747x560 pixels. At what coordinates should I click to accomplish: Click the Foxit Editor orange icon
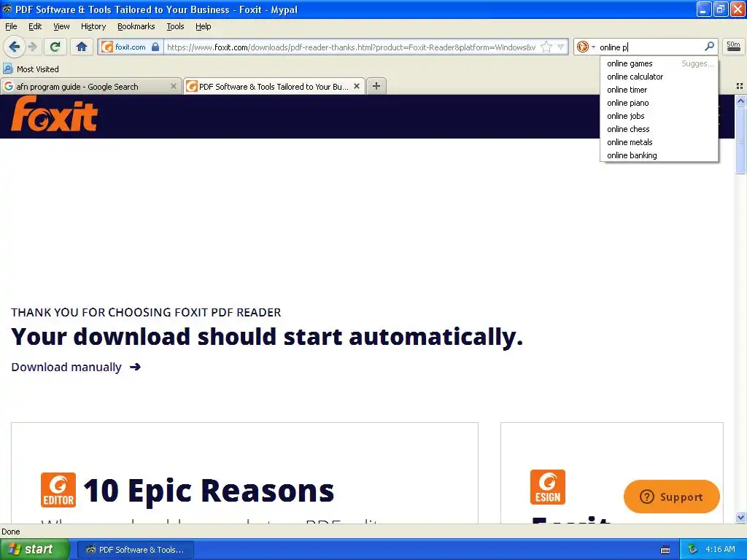[x=58, y=489]
